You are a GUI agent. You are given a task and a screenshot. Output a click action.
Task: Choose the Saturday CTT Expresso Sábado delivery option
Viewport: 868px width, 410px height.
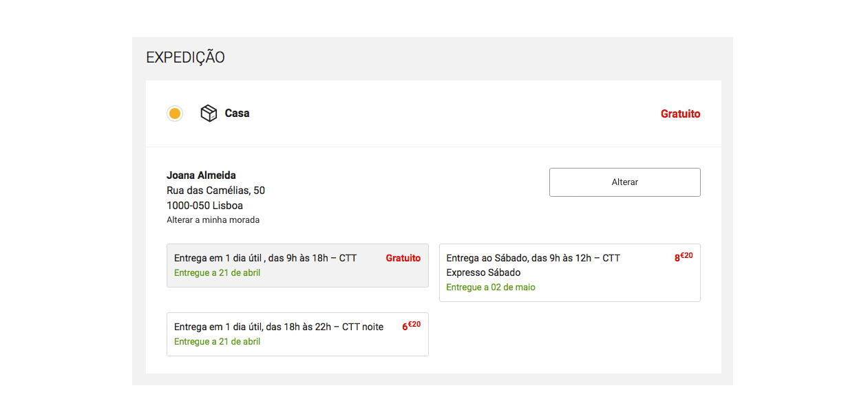coord(569,272)
